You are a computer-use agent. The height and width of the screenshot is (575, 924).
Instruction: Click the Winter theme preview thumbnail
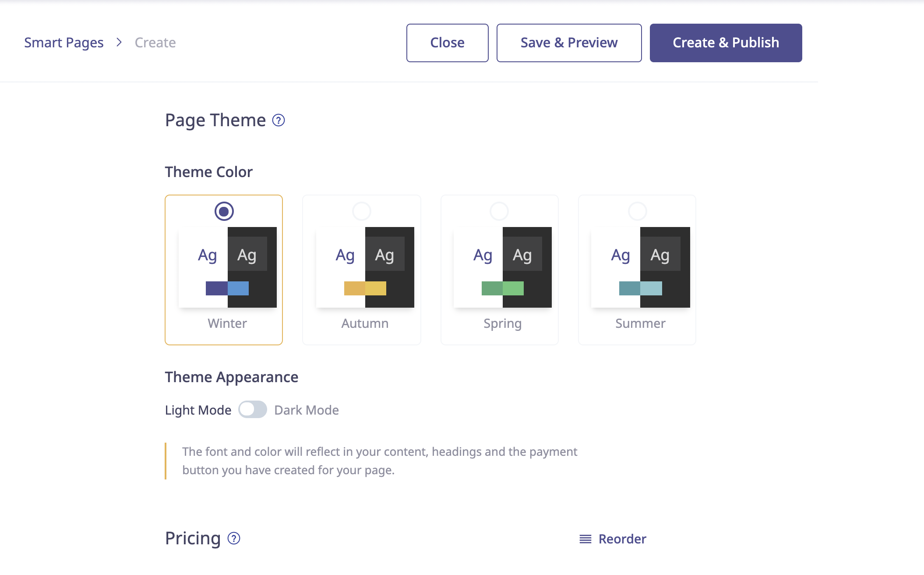pos(228,266)
